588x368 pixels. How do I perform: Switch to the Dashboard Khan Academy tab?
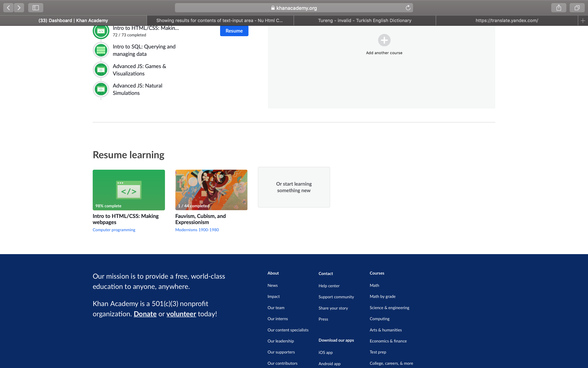[73, 21]
